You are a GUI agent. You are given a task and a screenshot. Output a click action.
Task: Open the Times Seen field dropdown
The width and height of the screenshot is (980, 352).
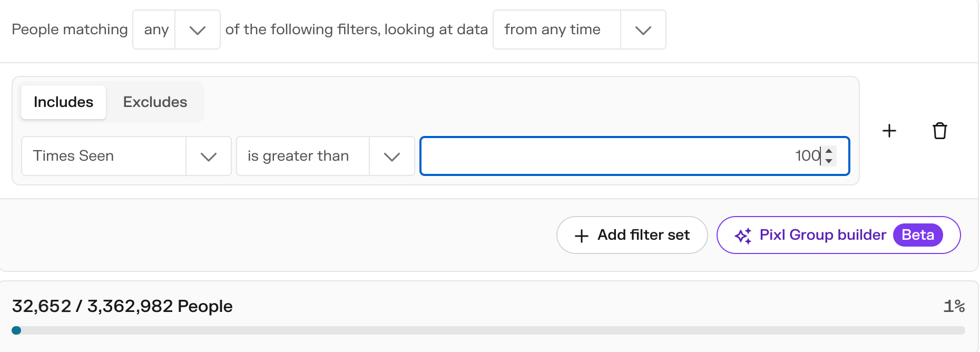click(x=126, y=156)
